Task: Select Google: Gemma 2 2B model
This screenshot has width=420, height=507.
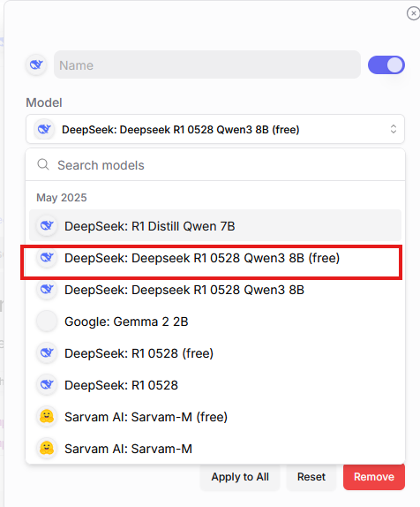Action: pyautogui.click(x=215, y=322)
